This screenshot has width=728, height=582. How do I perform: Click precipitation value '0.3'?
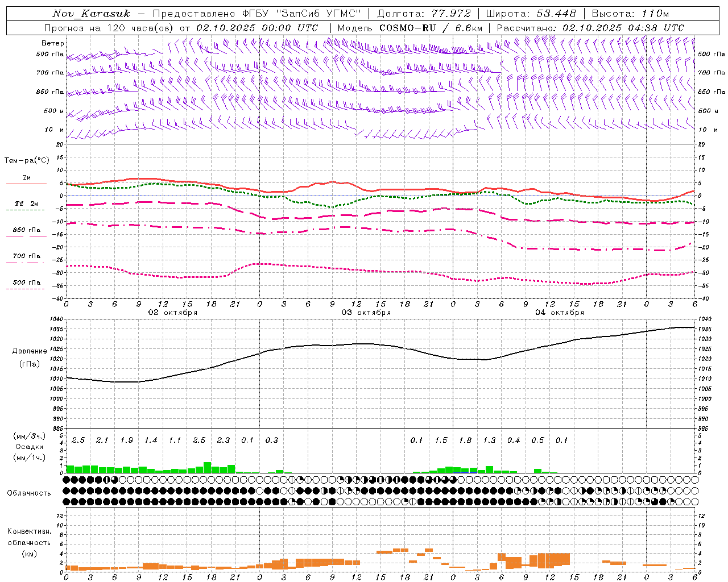[272, 440]
